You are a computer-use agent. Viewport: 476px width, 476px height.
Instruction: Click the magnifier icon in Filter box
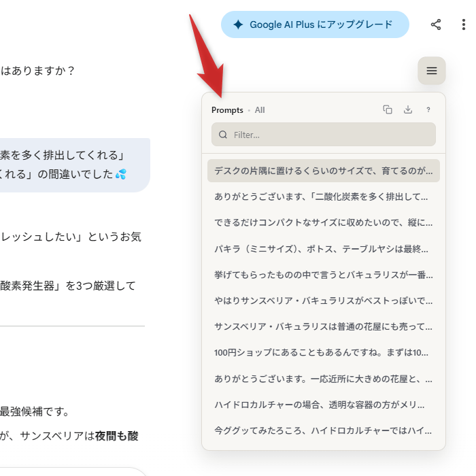pos(223,135)
